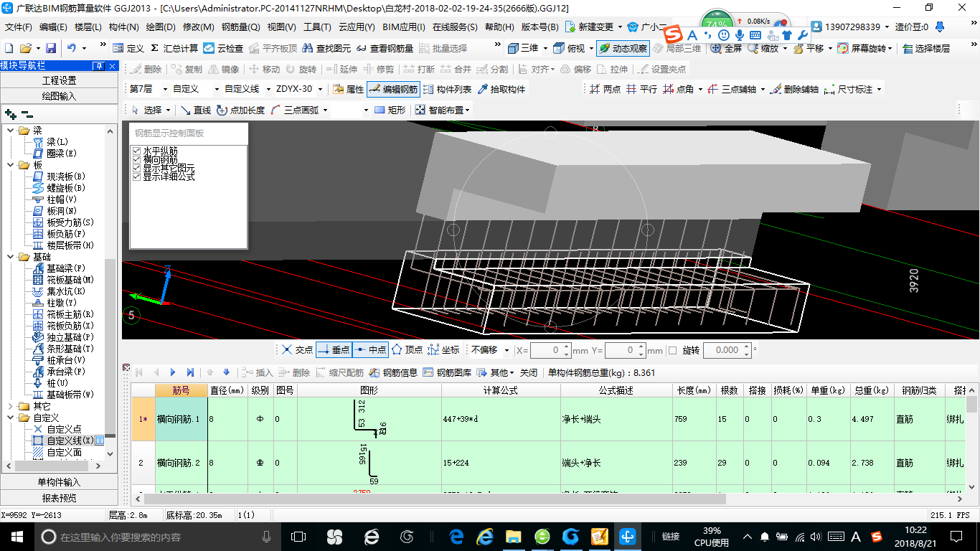Click 查看钢筋量 view rebar quantity
Image resolution: width=980 pixels, height=551 pixels.
pyautogui.click(x=385, y=48)
